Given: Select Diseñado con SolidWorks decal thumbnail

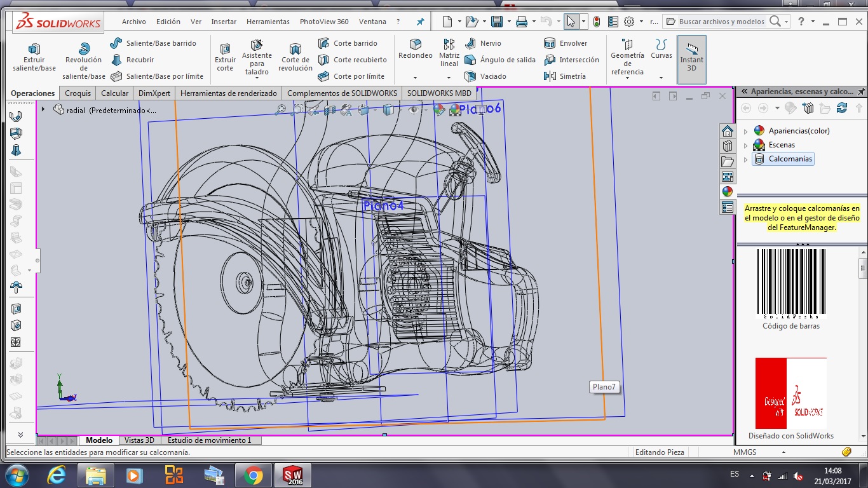Looking at the screenshot, I should [791, 393].
